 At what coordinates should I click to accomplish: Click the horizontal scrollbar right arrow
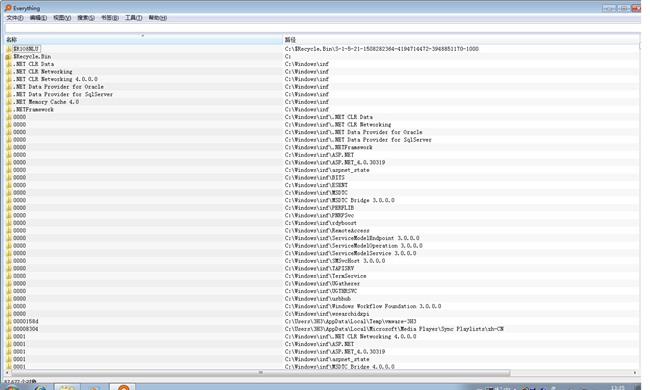pos(635,373)
